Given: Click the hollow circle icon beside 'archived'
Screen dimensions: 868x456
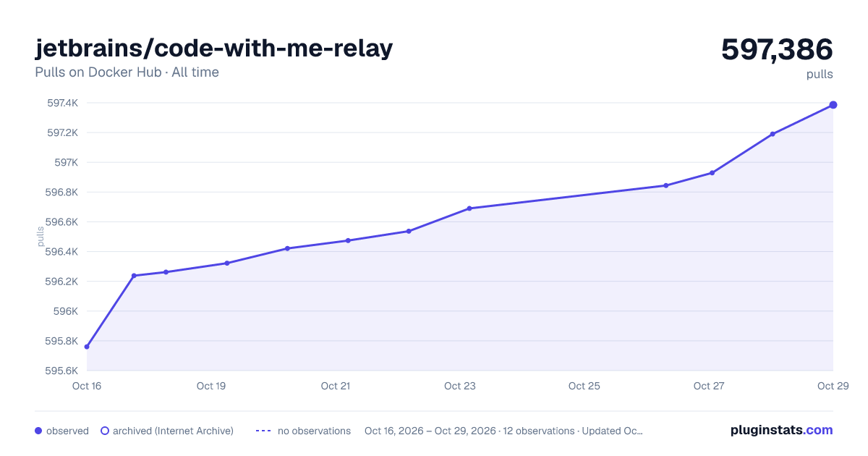Looking at the screenshot, I should pyautogui.click(x=105, y=431).
